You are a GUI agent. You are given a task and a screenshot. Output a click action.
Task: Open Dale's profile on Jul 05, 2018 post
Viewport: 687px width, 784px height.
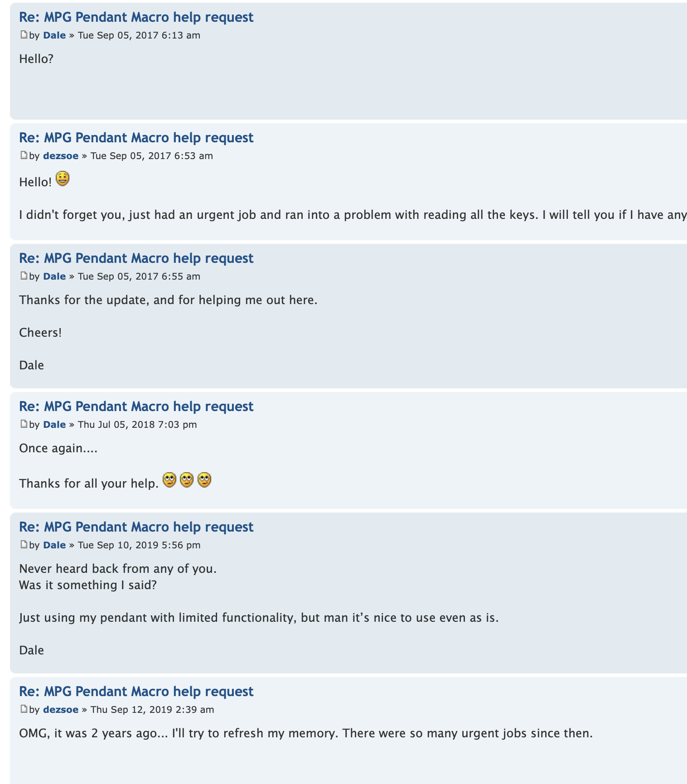coord(54,425)
